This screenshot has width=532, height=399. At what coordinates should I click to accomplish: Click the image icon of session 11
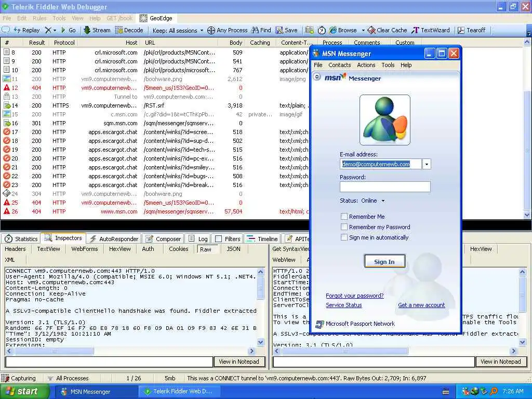coord(6,79)
